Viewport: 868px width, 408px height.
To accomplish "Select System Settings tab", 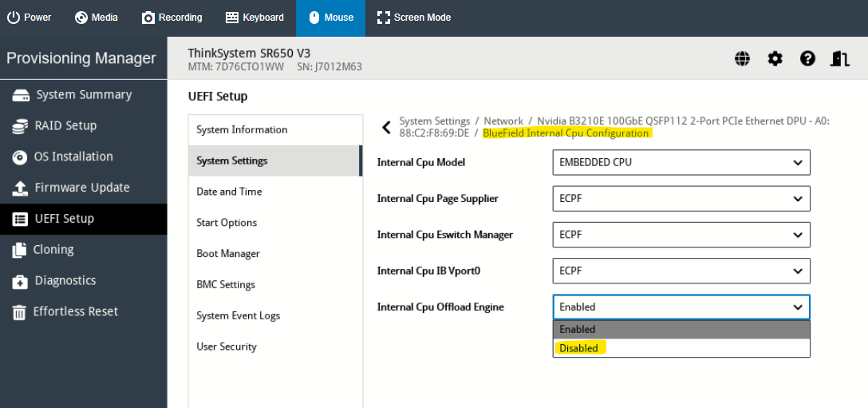I will (x=275, y=160).
